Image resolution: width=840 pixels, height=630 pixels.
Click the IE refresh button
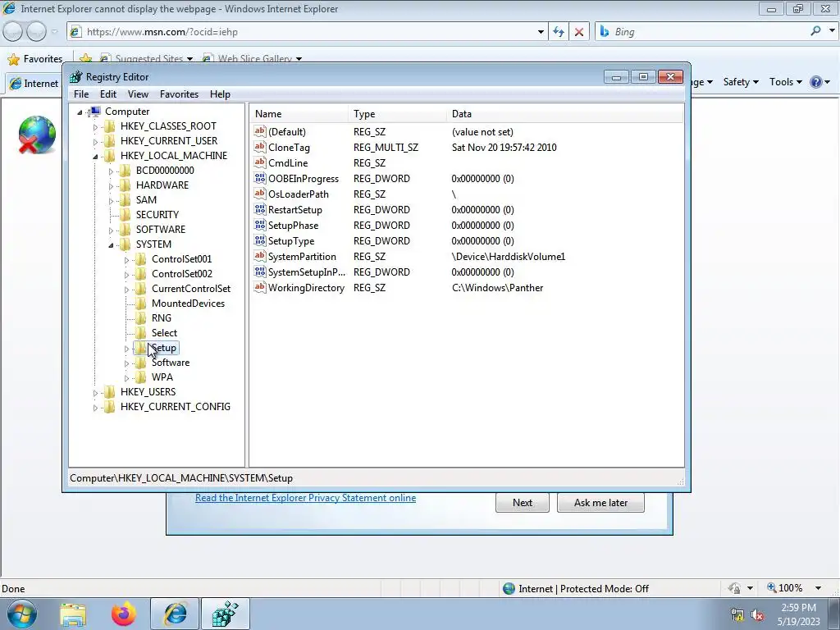[559, 32]
